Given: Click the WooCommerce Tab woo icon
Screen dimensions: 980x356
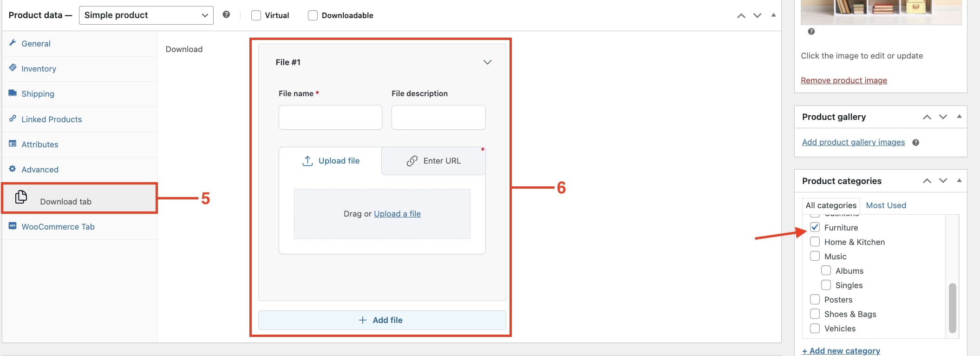Looking at the screenshot, I should [13, 226].
